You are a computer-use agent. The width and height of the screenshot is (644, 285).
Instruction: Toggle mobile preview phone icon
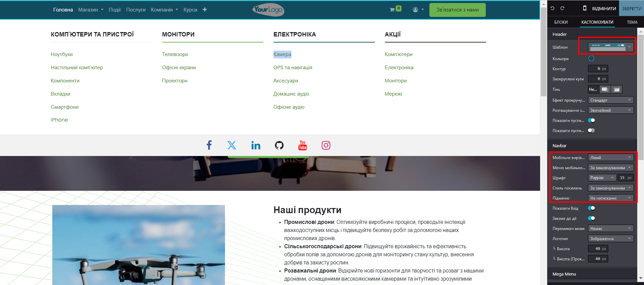point(585,8)
